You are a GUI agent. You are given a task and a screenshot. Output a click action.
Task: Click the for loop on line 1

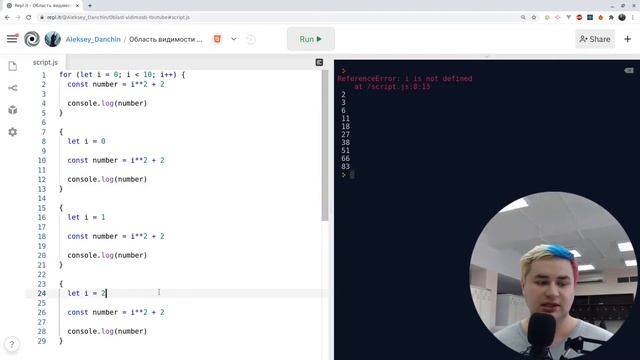tap(122, 75)
